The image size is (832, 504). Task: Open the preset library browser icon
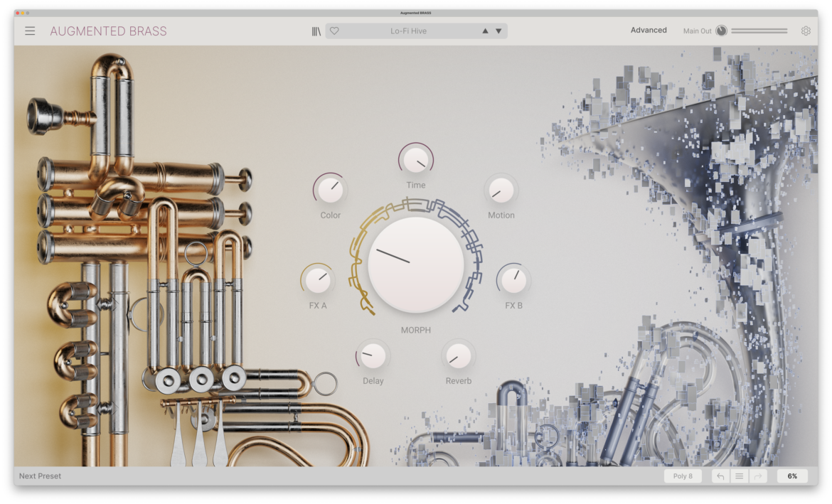point(316,31)
